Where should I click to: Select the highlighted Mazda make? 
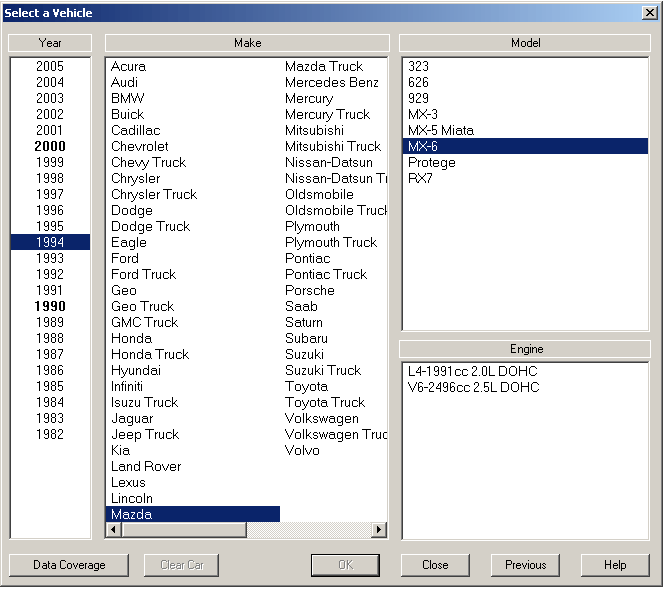coord(193,514)
